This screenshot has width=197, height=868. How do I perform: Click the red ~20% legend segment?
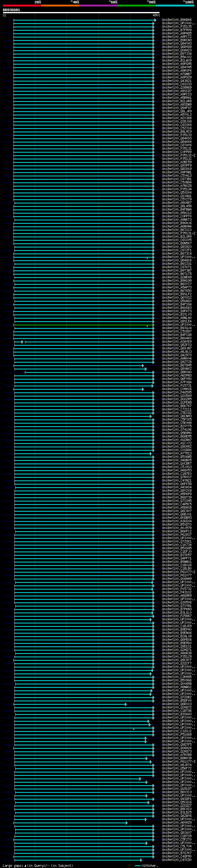(22, 6)
